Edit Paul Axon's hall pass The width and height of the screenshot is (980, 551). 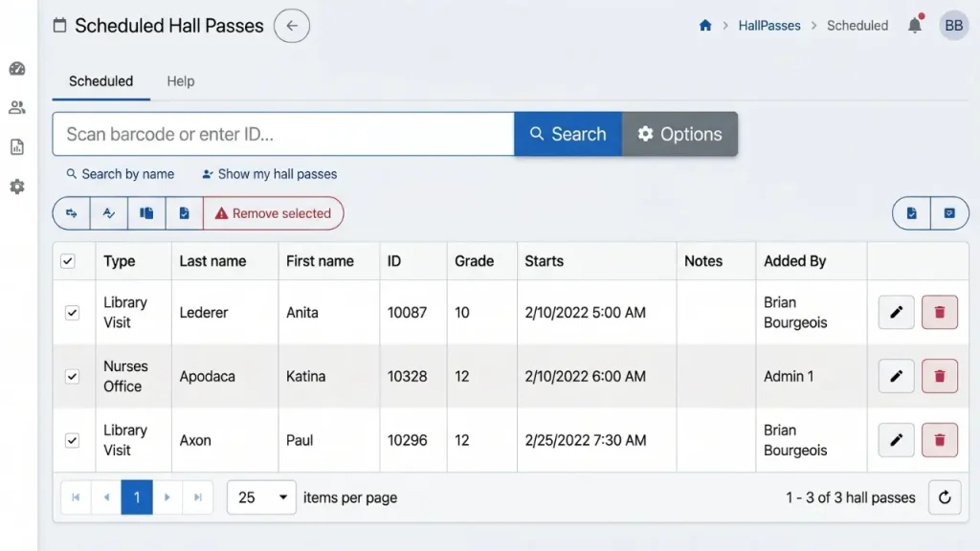pos(896,440)
